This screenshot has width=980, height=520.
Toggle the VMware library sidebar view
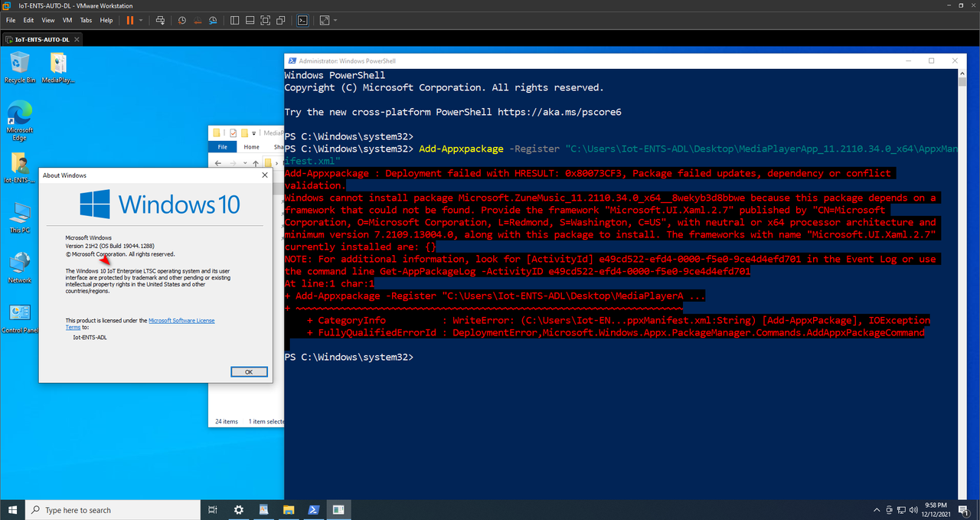235,20
